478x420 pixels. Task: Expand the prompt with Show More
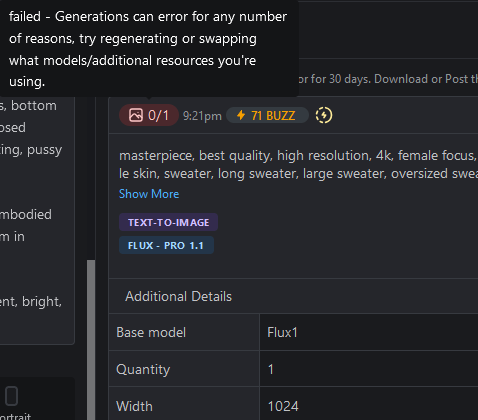[x=149, y=194]
